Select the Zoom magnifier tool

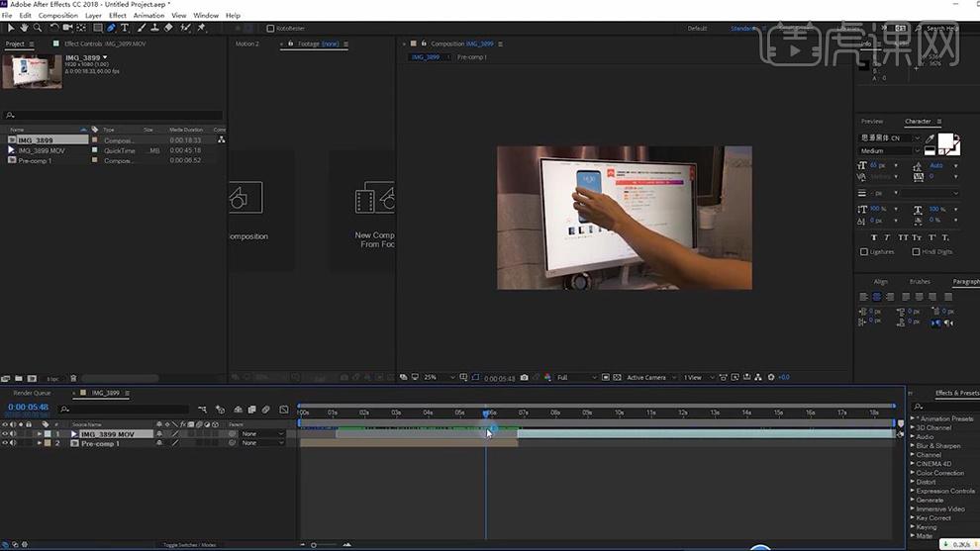click(38, 28)
